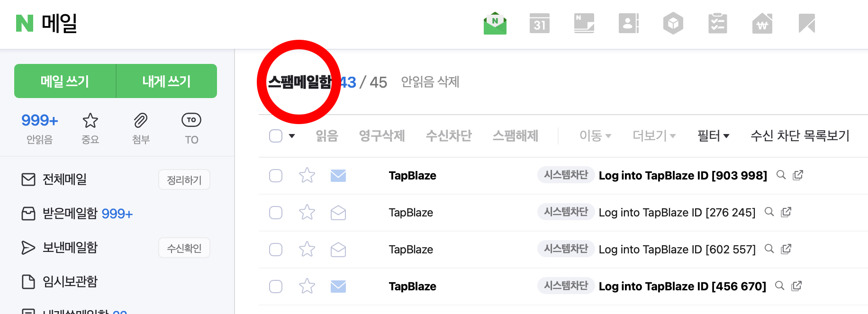The width and height of the screenshot is (868, 314).
Task: Toggle the select-all mail checkbox
Action: (x=276, y=136)
